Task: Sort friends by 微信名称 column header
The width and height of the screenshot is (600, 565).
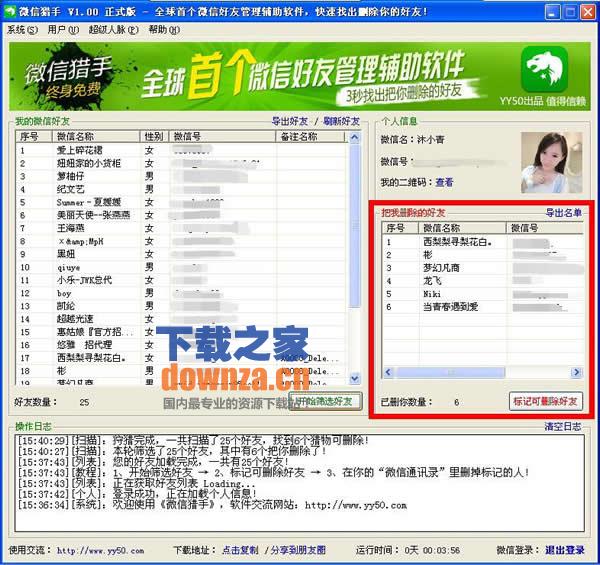Action: 96,137
